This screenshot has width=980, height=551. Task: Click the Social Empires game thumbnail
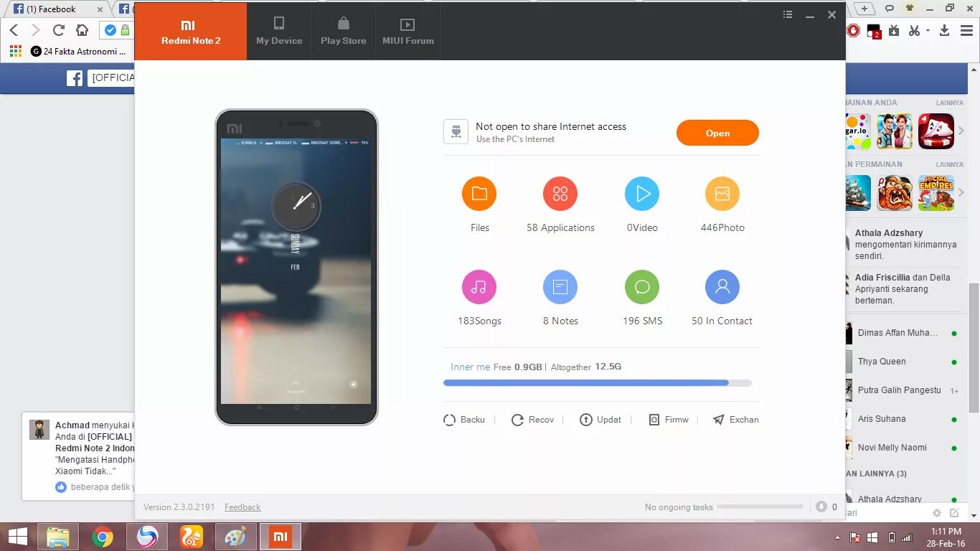pos(936,193)
